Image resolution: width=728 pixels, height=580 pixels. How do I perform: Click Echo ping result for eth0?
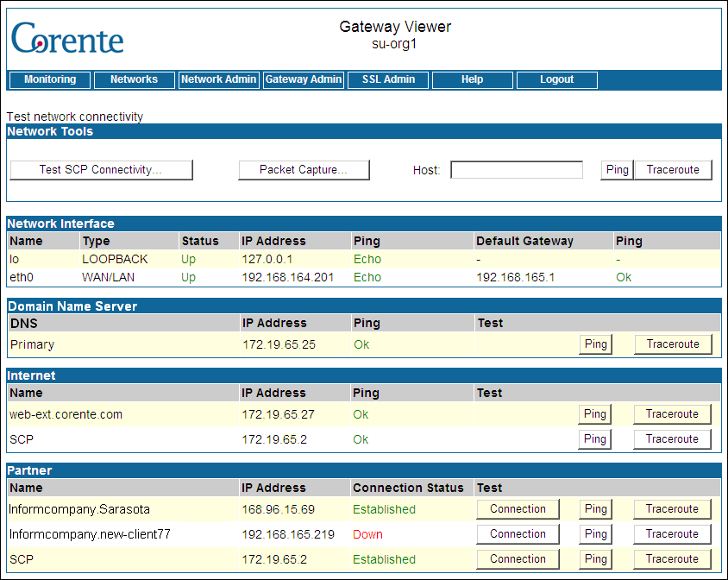[x=367, y=277]
